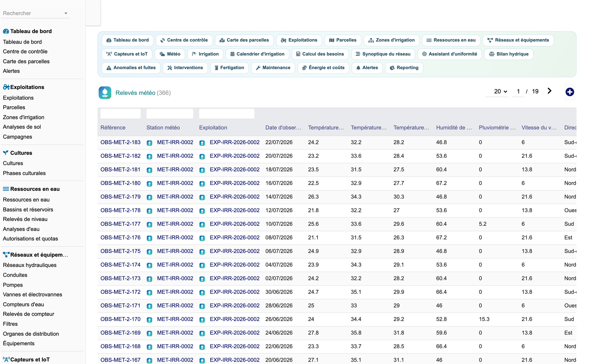
Task: Open Relevés de compteur in sidebar
Action: coord(28,314)
